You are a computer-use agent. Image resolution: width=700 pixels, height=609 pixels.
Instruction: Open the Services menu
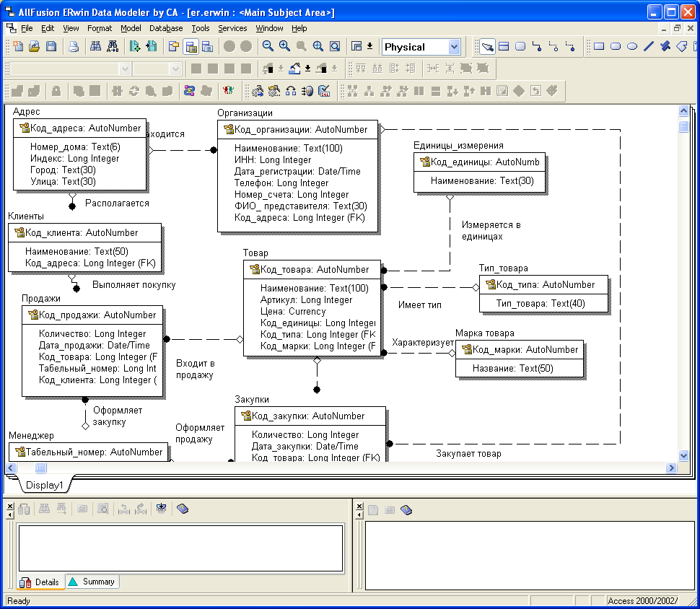pos(232,28)
